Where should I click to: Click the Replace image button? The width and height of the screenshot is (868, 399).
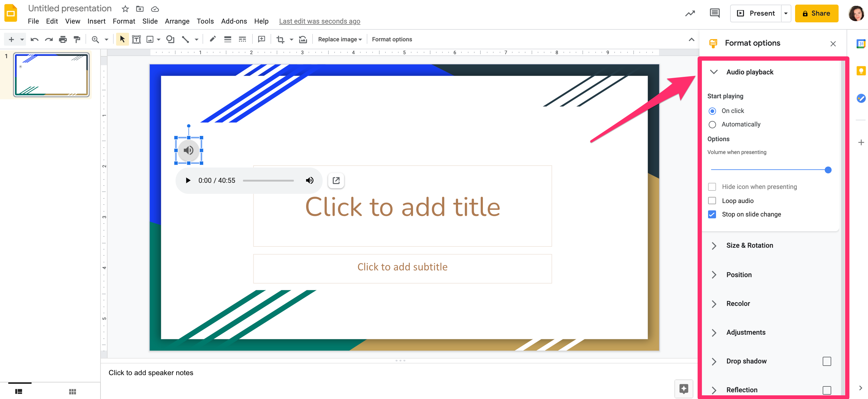[338, 39]
